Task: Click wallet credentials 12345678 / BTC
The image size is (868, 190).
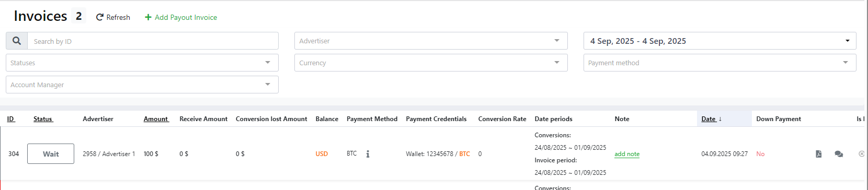Action: (x=438, y=154)
